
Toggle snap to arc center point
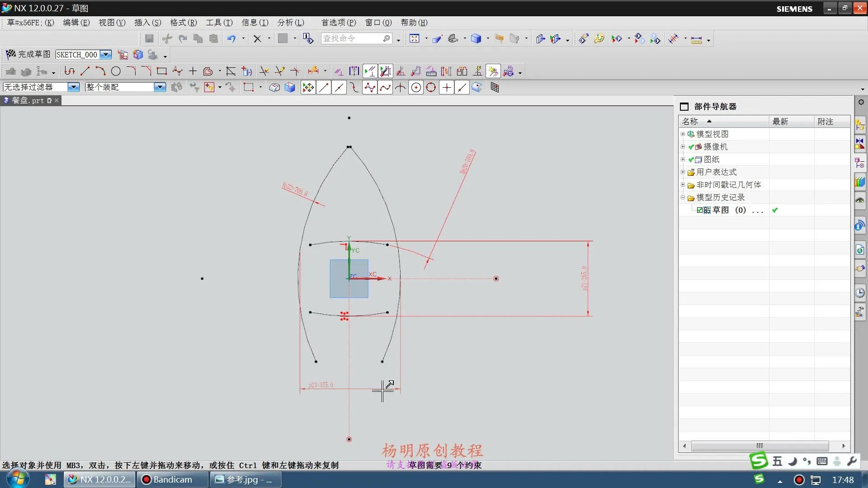pyautogui.click(x=416, y=88)
